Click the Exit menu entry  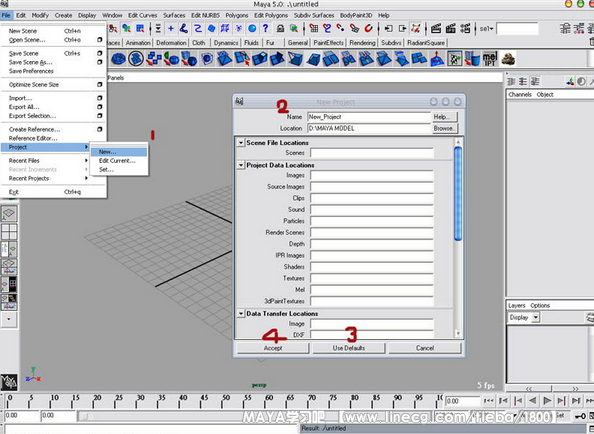(45, 192)
